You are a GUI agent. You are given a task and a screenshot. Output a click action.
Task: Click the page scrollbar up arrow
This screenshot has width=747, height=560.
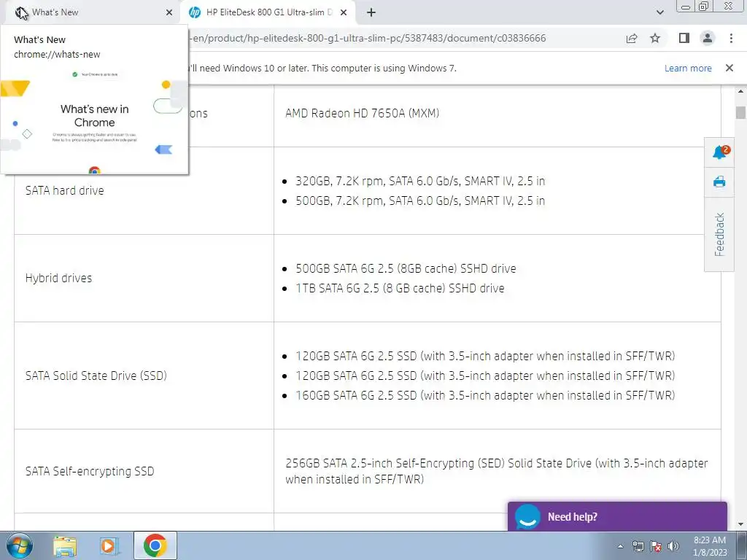click(740, 91)
